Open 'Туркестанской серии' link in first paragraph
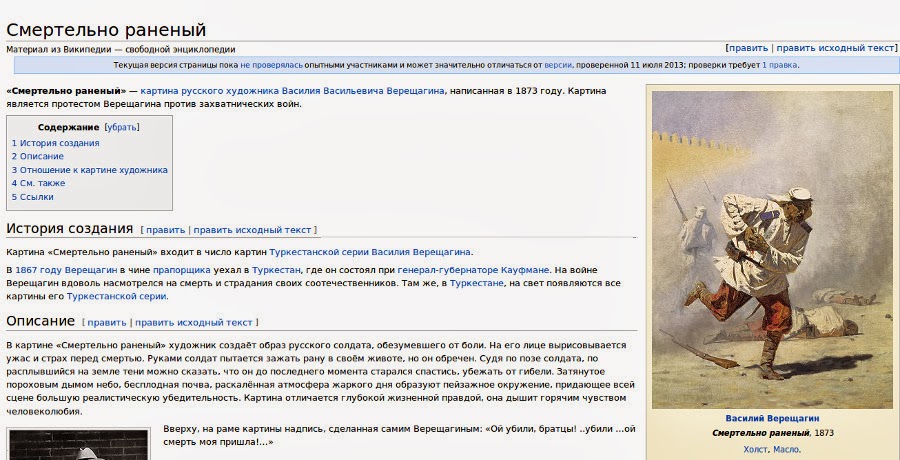900x460 pixels. pos(319,252)
